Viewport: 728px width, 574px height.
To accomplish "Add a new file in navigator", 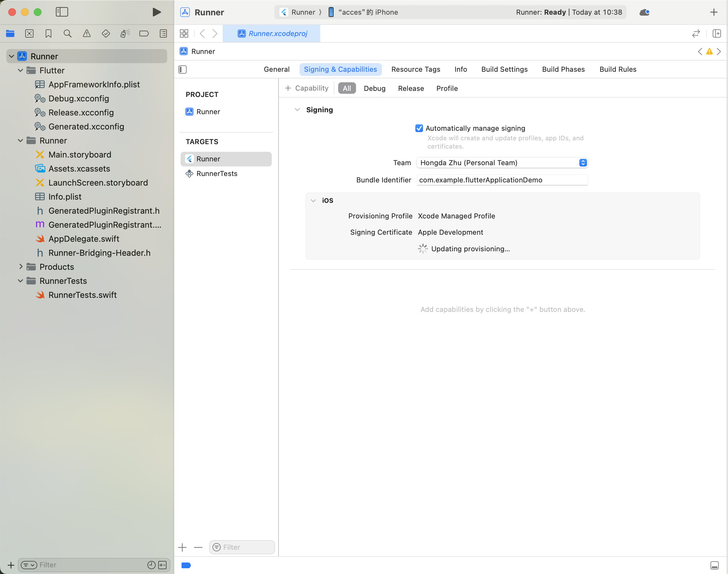I will pyautogui.click(x=11, y=565).
